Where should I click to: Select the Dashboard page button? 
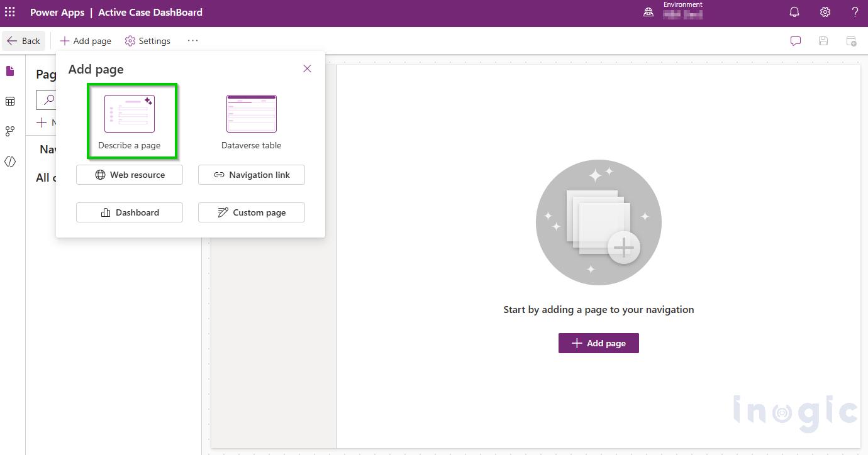pyautogui.click(x=130, y=212)
